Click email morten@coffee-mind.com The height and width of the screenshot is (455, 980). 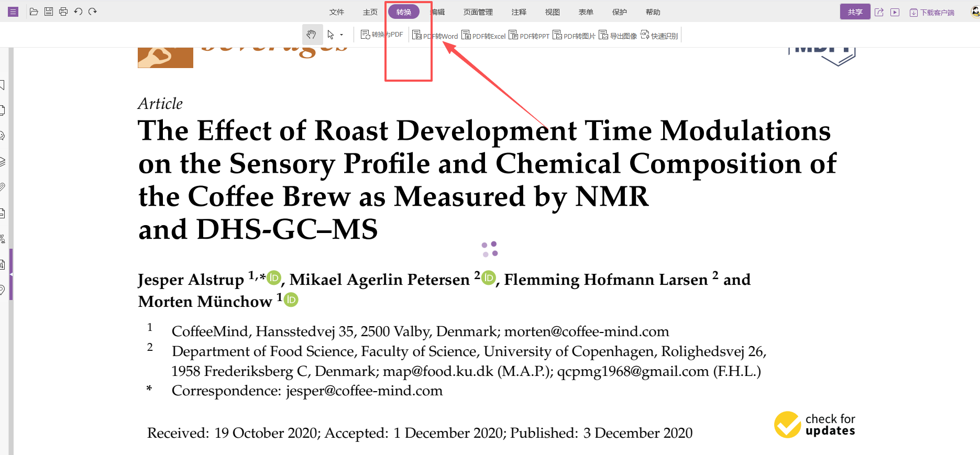tap(587, 331)
